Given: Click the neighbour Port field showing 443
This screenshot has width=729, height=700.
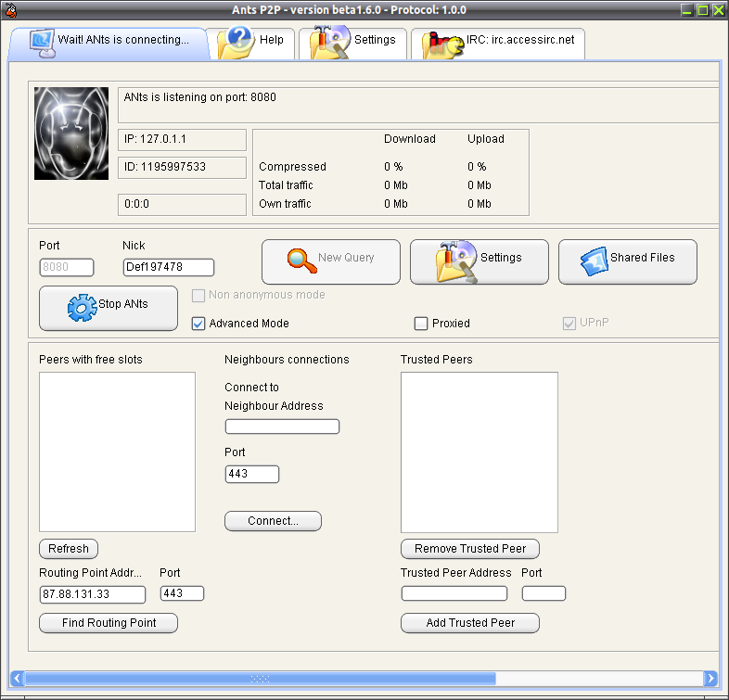Looking at the screenshot, I should click(x=252, y=474).
